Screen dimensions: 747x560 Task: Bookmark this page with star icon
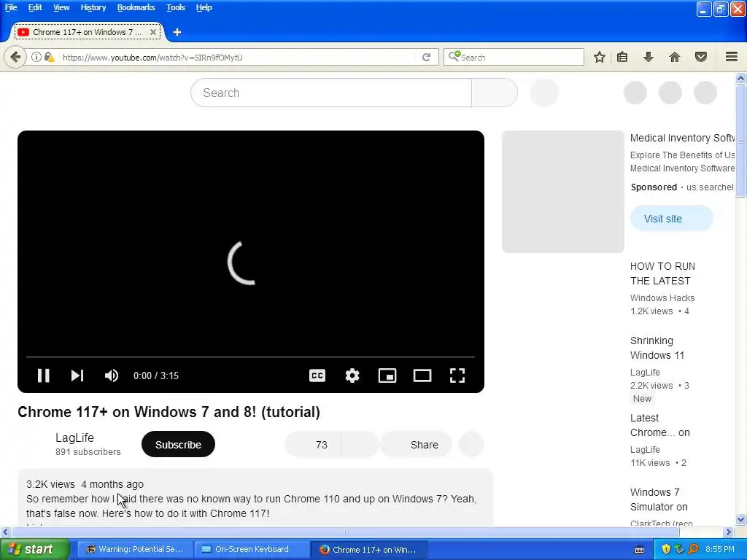coord(600,57)
